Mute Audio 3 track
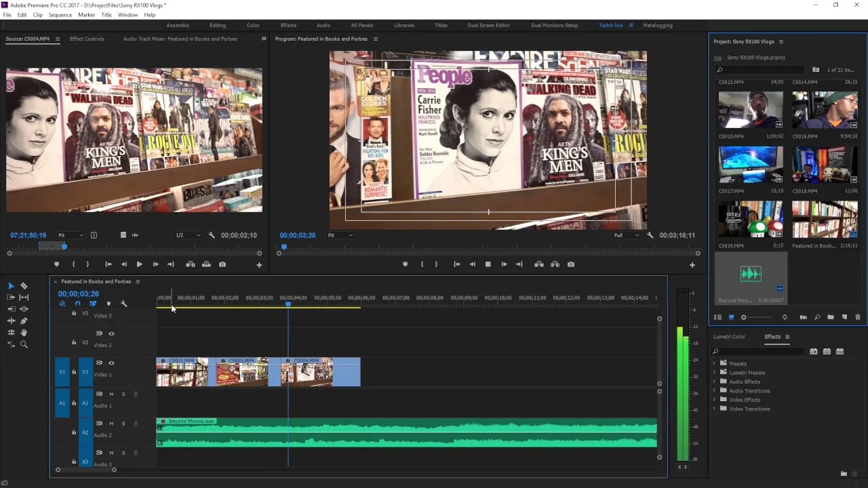 tap(111, 453)
